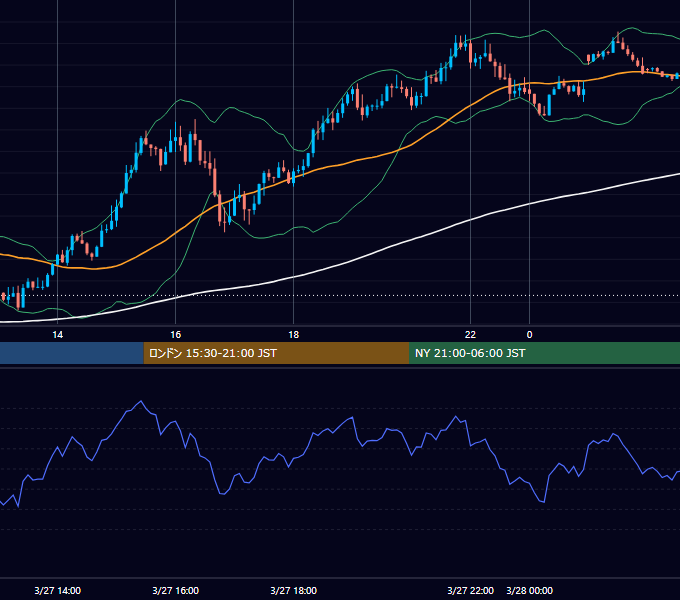Viewport: 680px width, 600px height.
Task: Click the blue session bar before London
Action: tap(72, 353)
